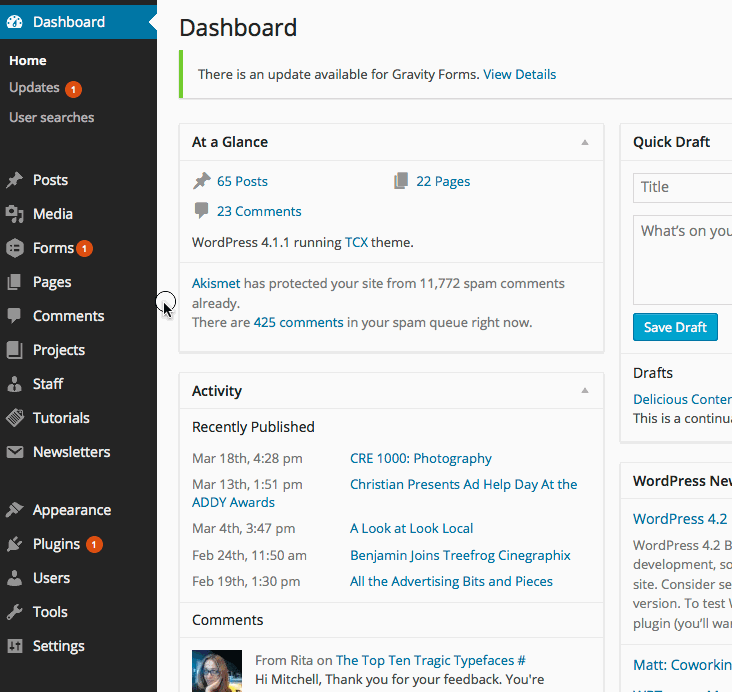Click the Media icon in sidebar
This screenshot has height=692, width=732.
[x=14, y=214]
